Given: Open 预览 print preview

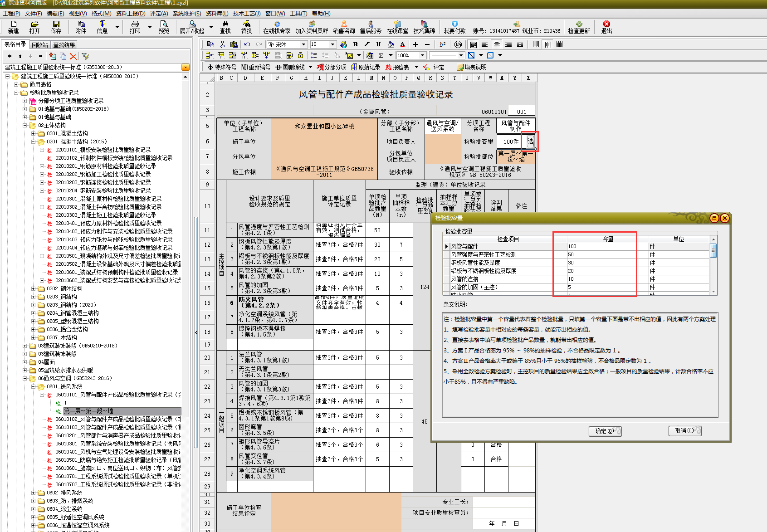Looking at the screenshot, I should (x=164, y=27).
